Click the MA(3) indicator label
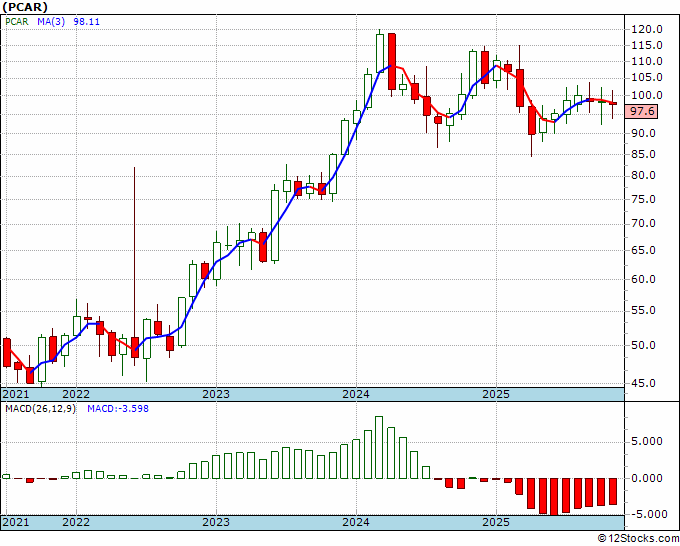This screenshot has width=680, height=546. [51, 21]
